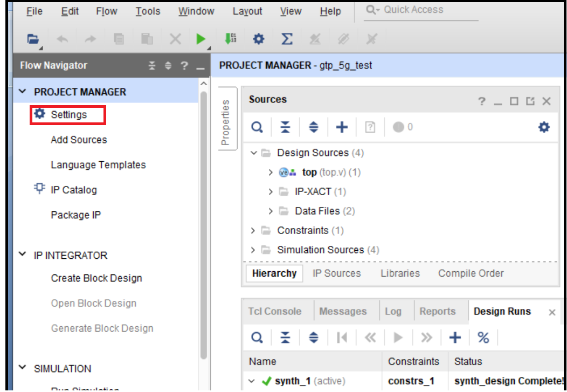Minimize the Flow Navigator panel

pos(200,68)
